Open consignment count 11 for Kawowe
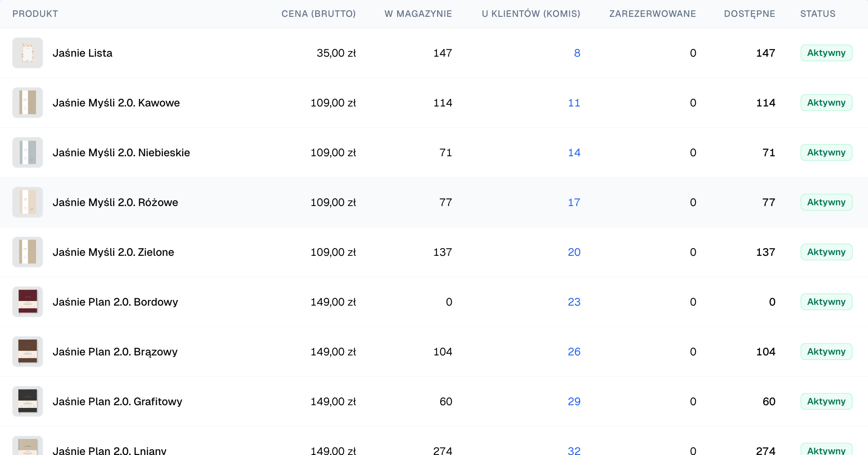The width and height of the screenshot is (868, 455). point(574,103)
